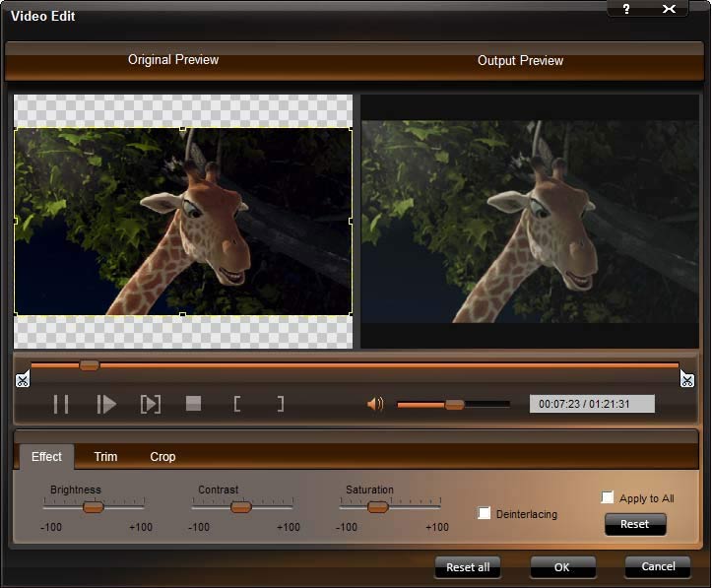Click the Reset all button
Viewport: 712px width, 588px height.
pos(468,567)
